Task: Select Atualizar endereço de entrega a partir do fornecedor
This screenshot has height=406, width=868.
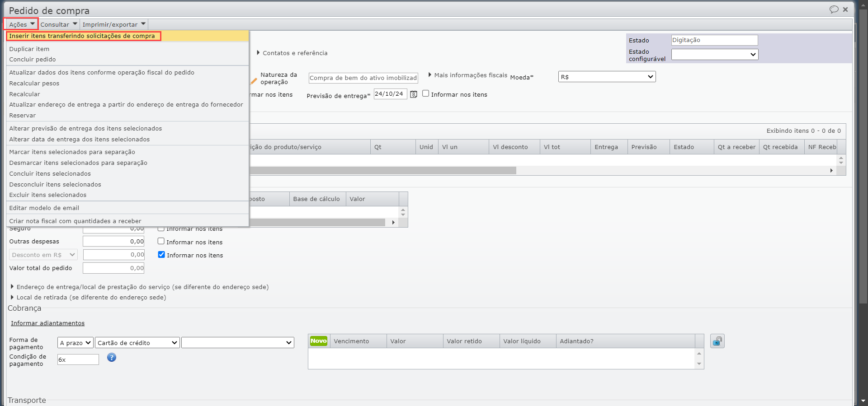Action: coord(127,105)
